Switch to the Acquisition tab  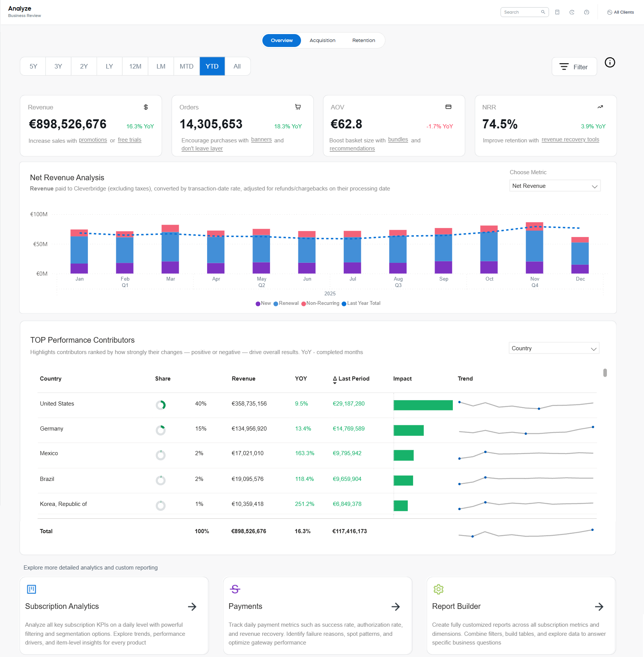322,40
